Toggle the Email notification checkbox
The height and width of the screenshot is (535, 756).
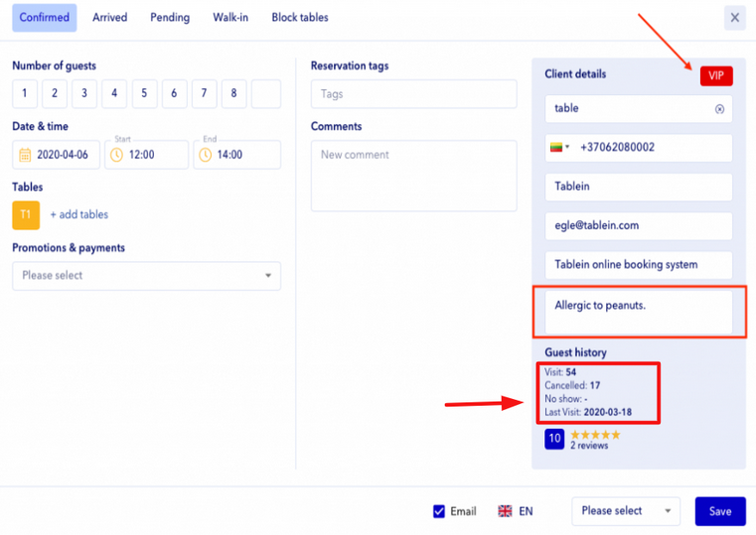(439, 511)
